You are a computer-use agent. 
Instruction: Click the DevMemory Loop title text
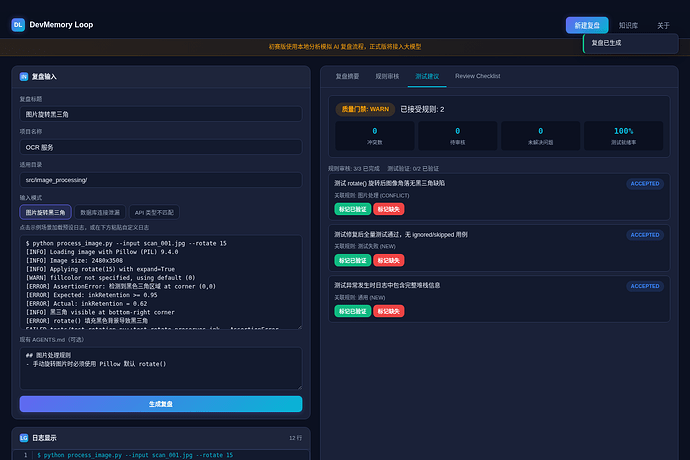[x=61, y=25]
